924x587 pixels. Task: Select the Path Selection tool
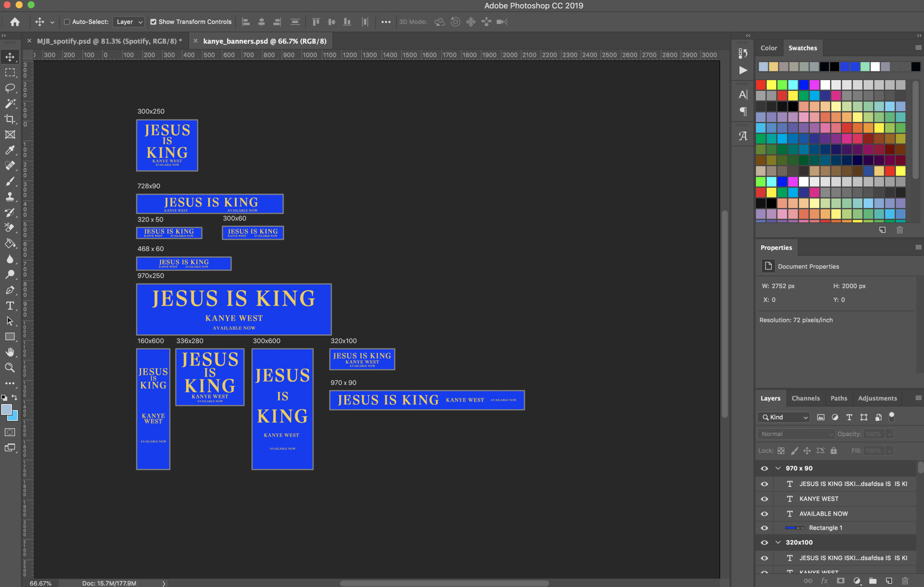(10, 321)
